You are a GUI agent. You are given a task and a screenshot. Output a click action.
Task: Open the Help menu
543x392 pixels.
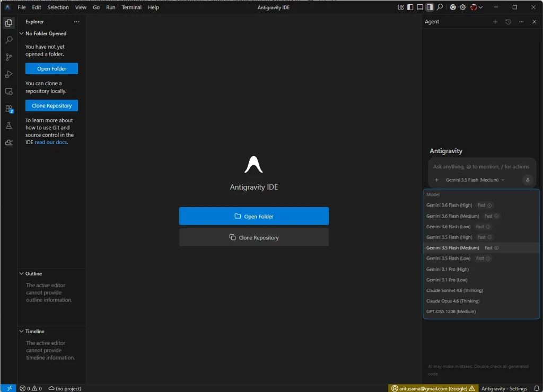point(153,7)
